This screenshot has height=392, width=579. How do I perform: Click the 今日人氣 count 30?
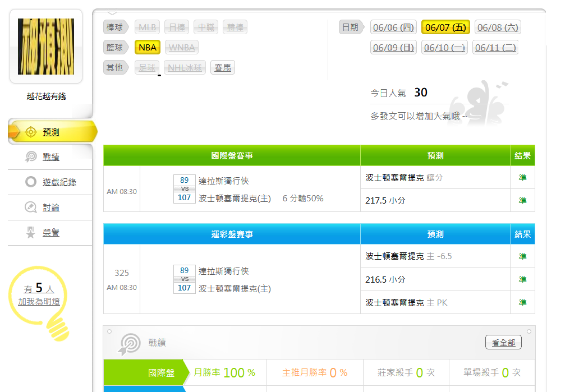(x=421, y=93)
